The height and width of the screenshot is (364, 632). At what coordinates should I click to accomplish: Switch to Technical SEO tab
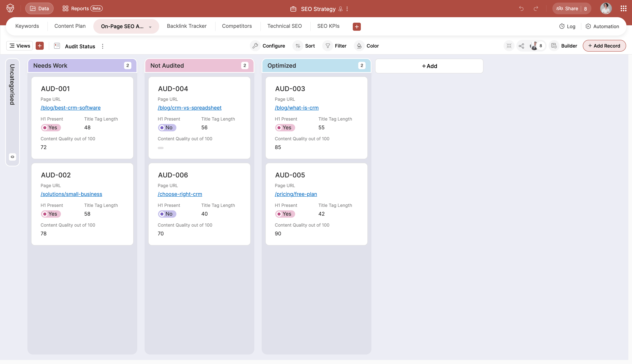[285, 26]
